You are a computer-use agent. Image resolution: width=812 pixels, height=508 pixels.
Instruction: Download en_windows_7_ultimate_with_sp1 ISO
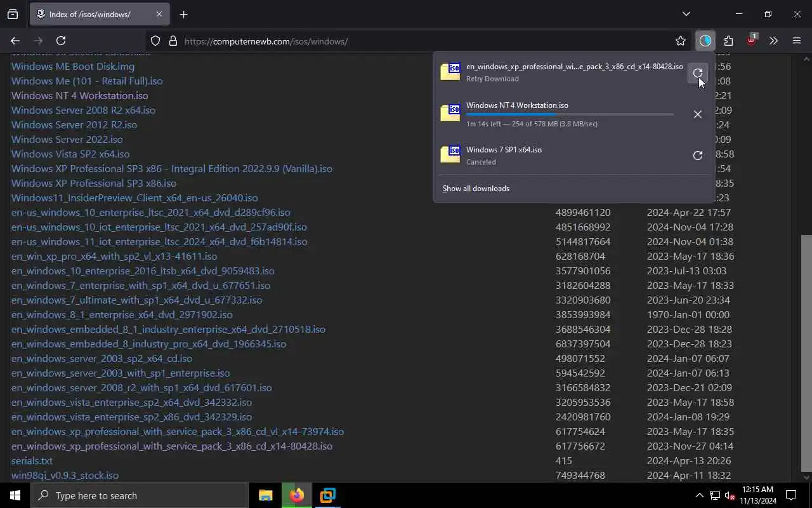(136, 300)
